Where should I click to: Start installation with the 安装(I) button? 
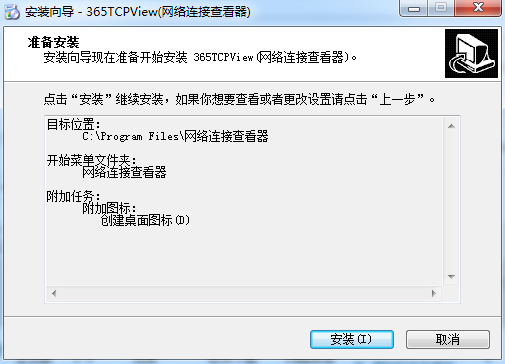352,339
